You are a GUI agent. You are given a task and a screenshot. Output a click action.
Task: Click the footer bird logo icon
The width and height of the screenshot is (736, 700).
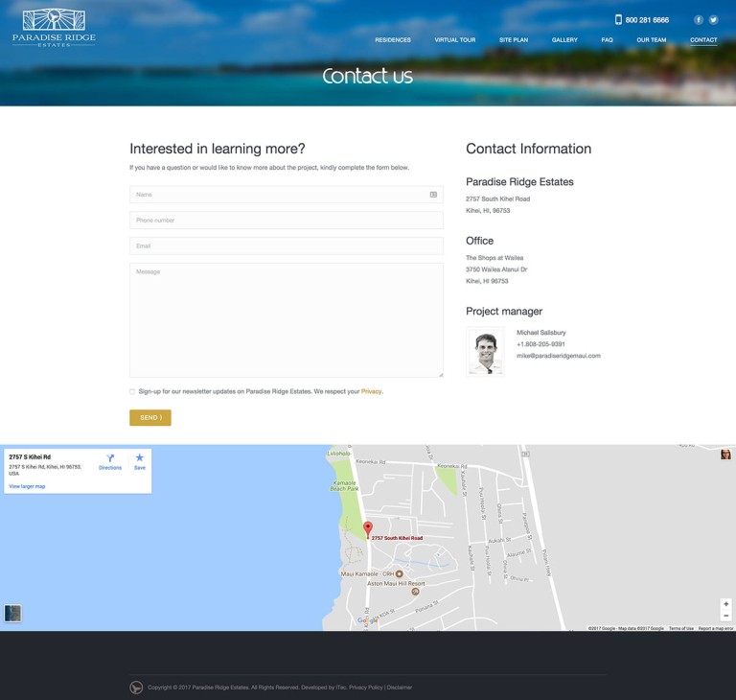pos(136,688)
